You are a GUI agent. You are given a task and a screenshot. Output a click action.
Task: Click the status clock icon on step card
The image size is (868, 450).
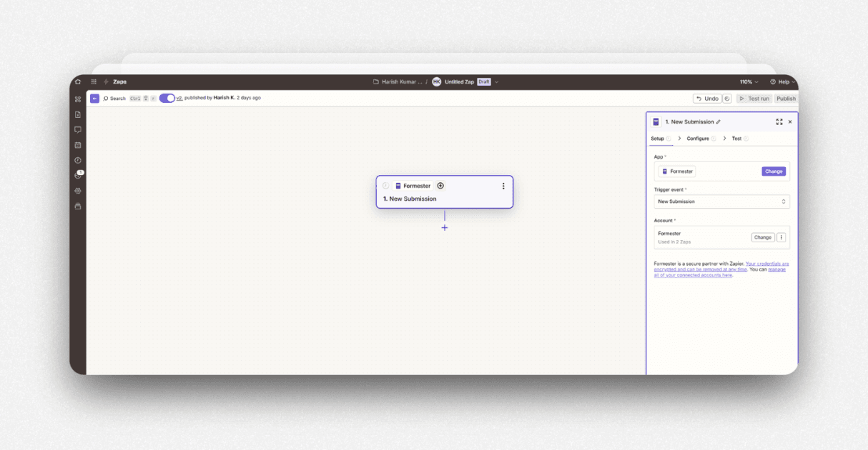[x=386, y=186]
